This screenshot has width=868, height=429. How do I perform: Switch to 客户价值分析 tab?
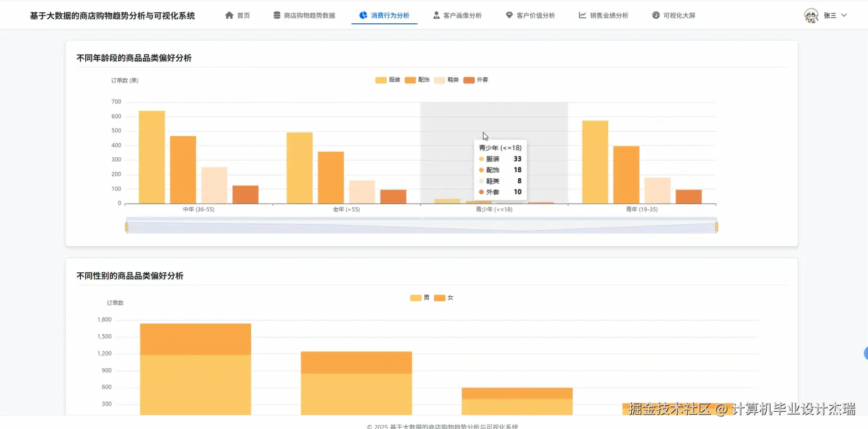(531, 15)
